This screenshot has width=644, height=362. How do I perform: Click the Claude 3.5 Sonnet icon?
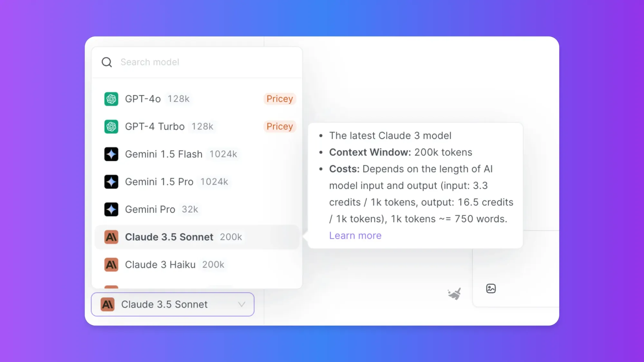[x=111, y=237]
